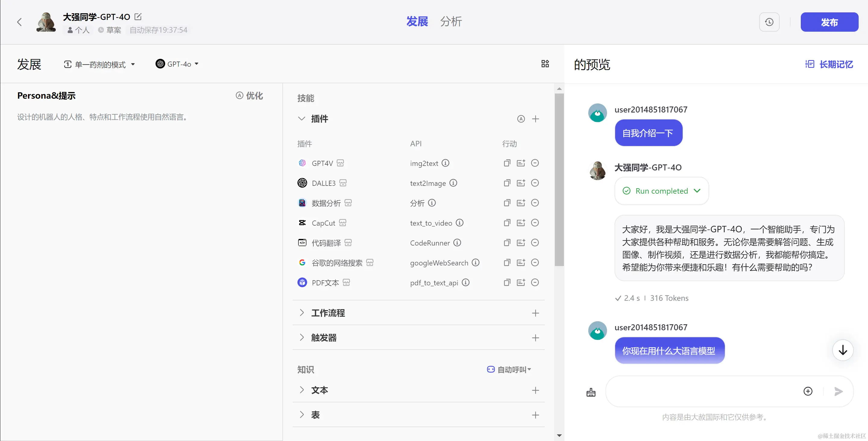Click the plus attachment icon in chat input
The width and height of the screenshot is (868, 441).
click(x=808, y=391)
